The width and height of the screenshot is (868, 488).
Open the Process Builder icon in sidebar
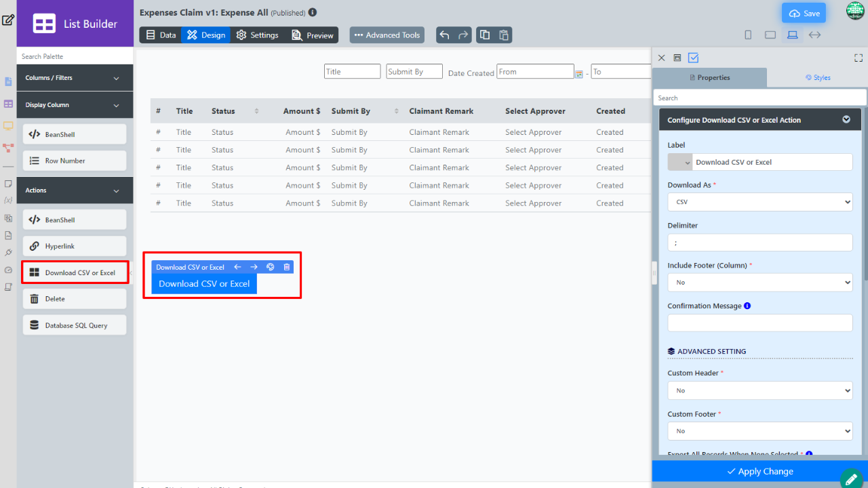click(8, 147)
